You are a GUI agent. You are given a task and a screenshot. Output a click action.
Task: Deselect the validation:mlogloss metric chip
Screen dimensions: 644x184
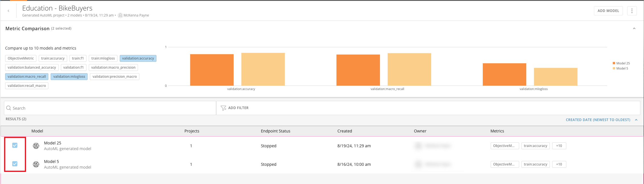coord(69,77)
